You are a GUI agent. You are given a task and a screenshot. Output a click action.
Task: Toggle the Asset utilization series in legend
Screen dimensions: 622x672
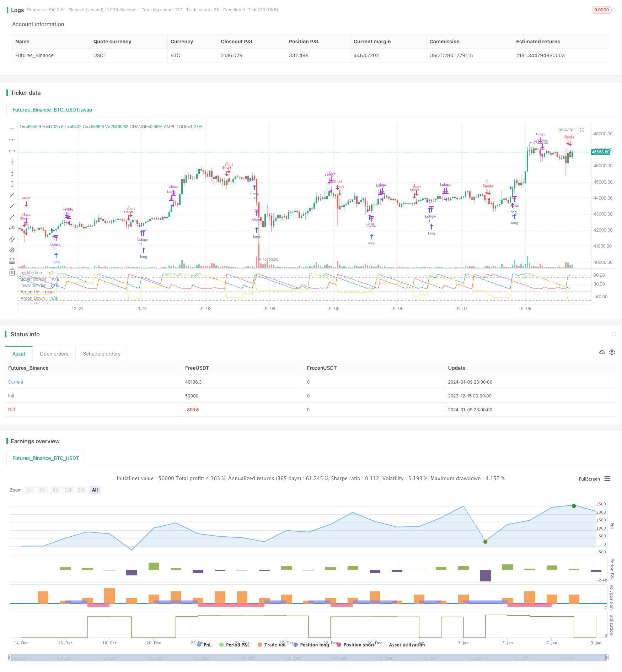tap(403, 645)
